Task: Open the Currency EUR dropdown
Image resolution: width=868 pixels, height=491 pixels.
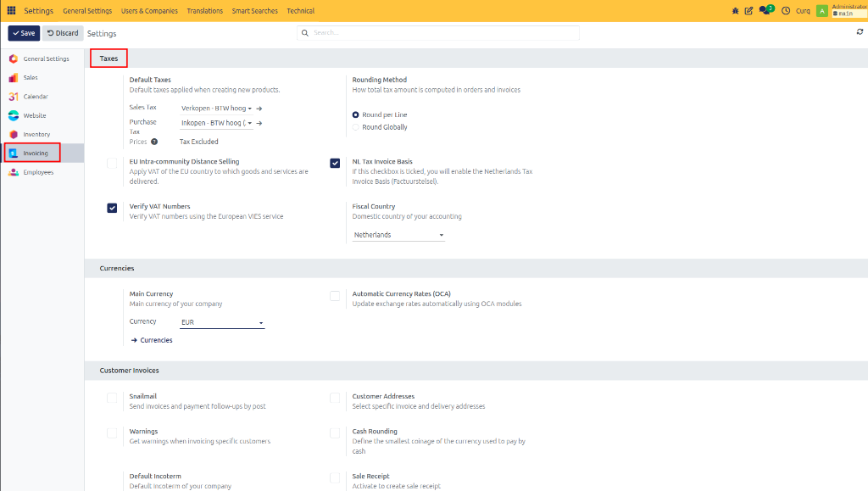Action: point(222,322)
